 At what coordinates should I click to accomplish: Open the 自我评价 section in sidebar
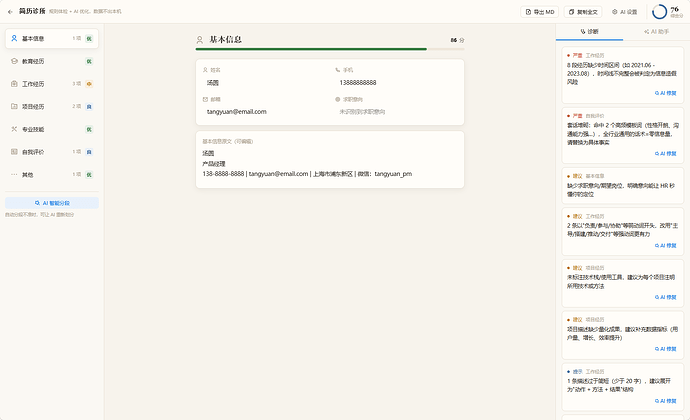click(52, 152)
